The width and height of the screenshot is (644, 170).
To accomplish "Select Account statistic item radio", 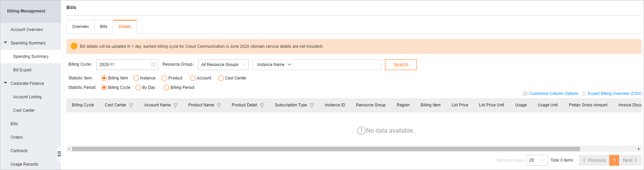I will click(193, 78).
